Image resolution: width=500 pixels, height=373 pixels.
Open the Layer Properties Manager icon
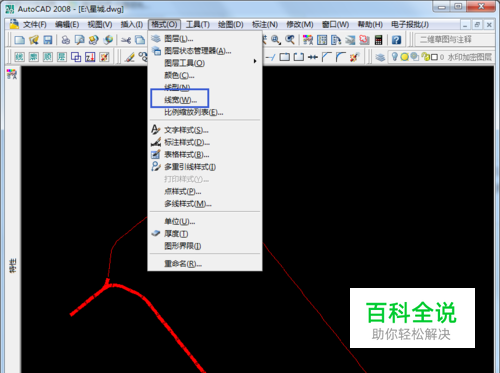tap(380, 57)
